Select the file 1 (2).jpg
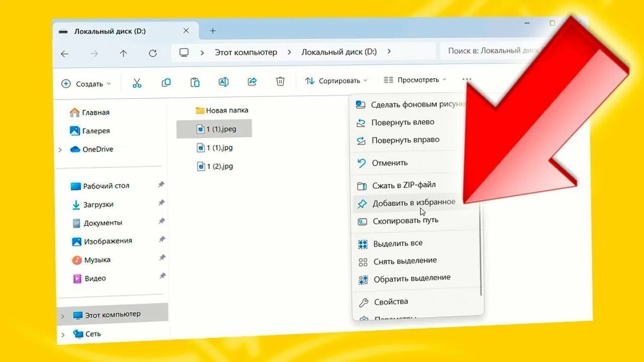The image size is (644, 362). pos(214,167)
